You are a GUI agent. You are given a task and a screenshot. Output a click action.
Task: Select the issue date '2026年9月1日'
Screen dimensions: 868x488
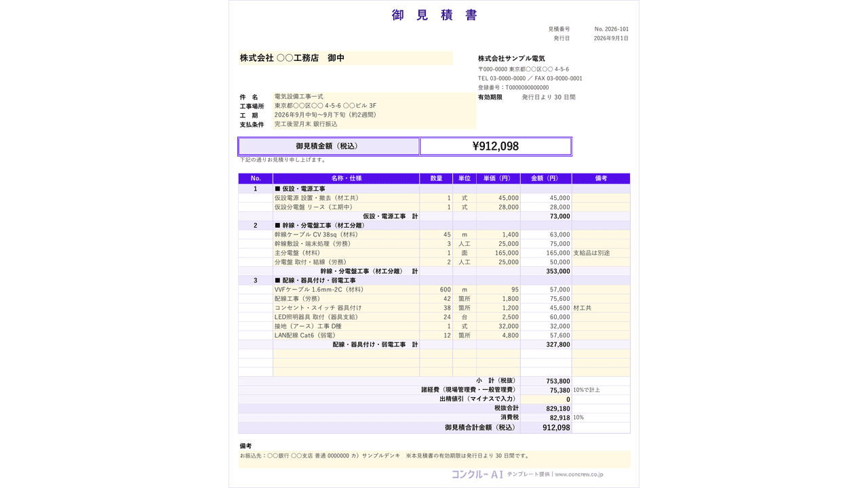point(611,39)
